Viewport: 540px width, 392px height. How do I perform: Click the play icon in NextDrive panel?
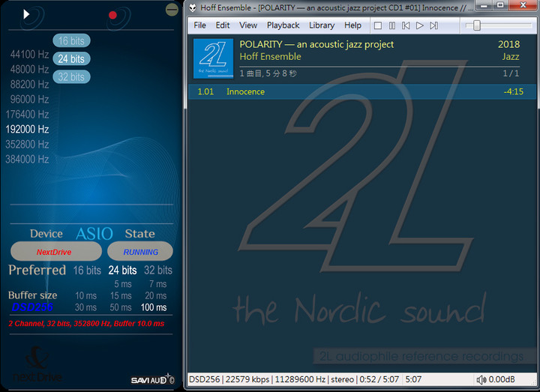click(26, 14)
